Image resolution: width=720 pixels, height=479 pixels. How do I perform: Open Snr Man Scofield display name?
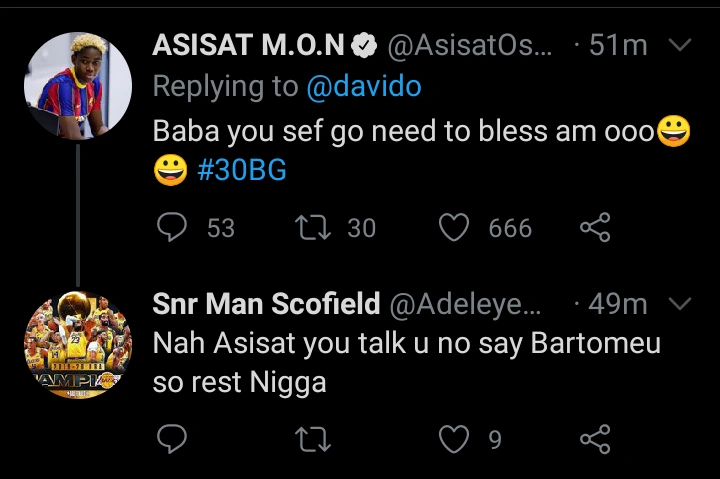[x=266, y=303]
